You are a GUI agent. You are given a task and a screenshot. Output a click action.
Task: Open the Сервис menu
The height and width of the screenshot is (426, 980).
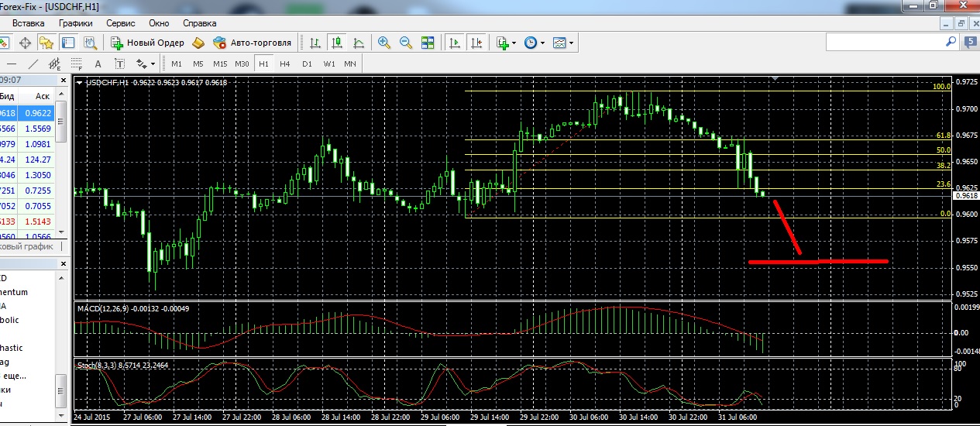click(120, 23)
